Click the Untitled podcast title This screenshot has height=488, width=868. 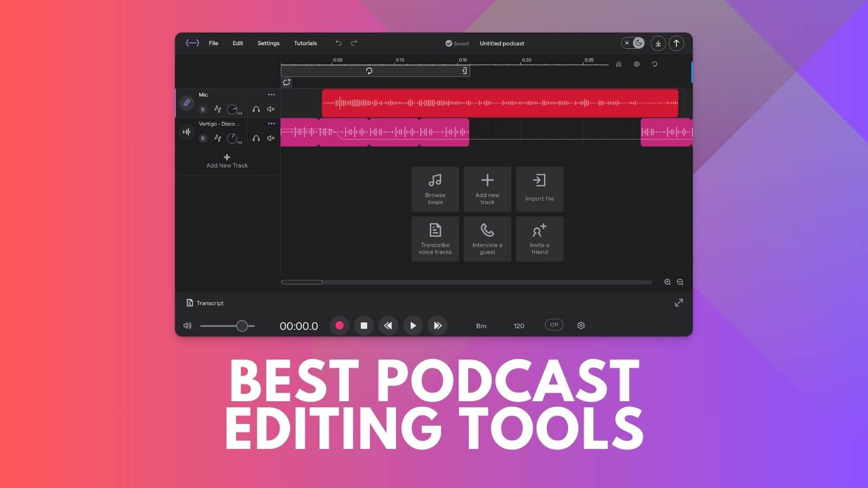[x=502, y=43]
